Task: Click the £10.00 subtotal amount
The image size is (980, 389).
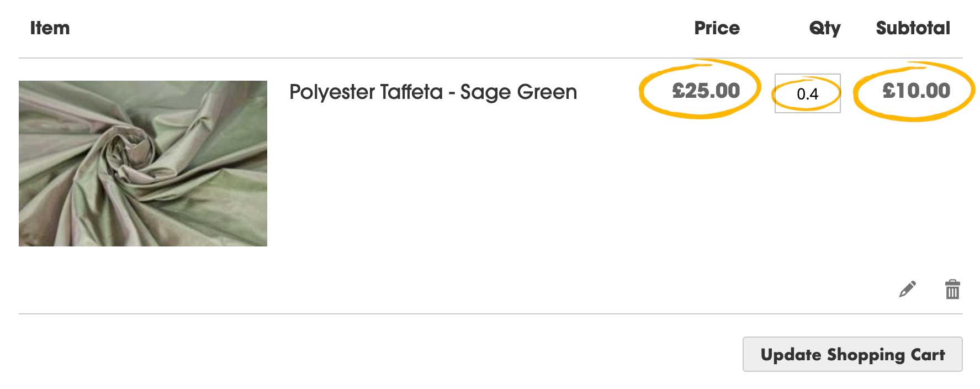Action: click(916, 91)
